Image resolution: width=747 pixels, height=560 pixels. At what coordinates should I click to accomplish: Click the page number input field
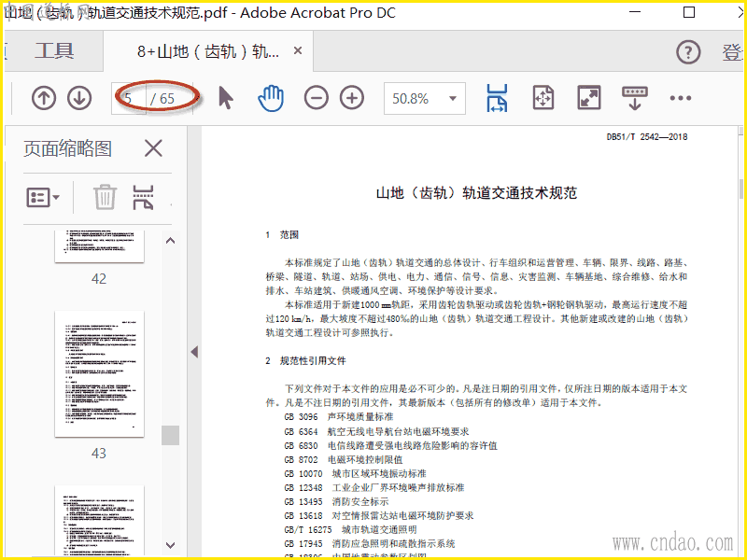[x=130, y=98]
